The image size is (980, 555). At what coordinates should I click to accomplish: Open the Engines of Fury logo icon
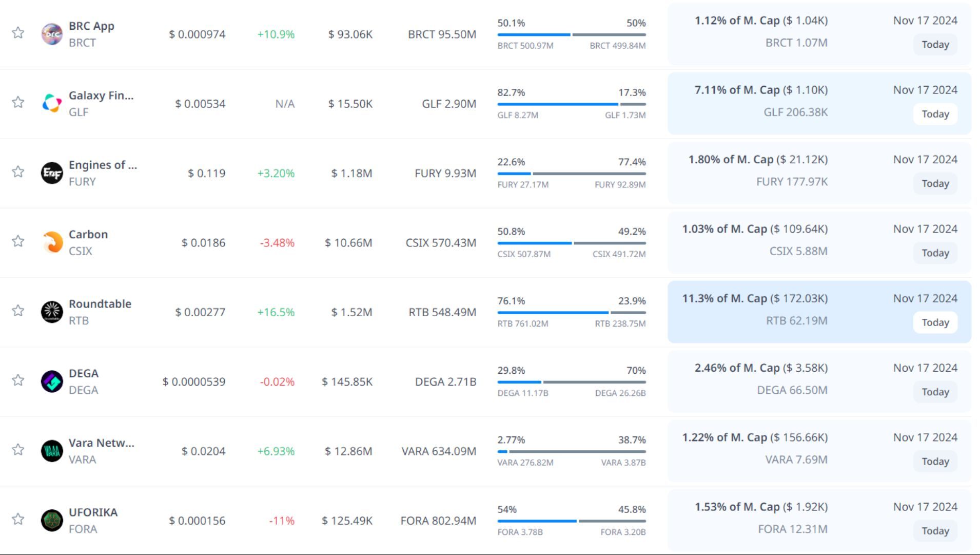(52, 173)
